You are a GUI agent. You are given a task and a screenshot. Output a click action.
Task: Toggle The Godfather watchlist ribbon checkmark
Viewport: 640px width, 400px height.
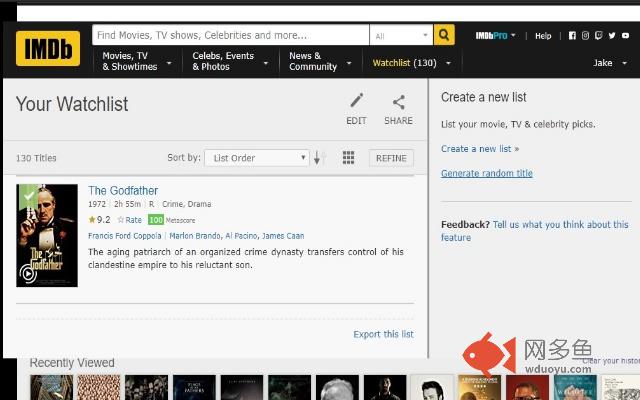click(29, 196)
